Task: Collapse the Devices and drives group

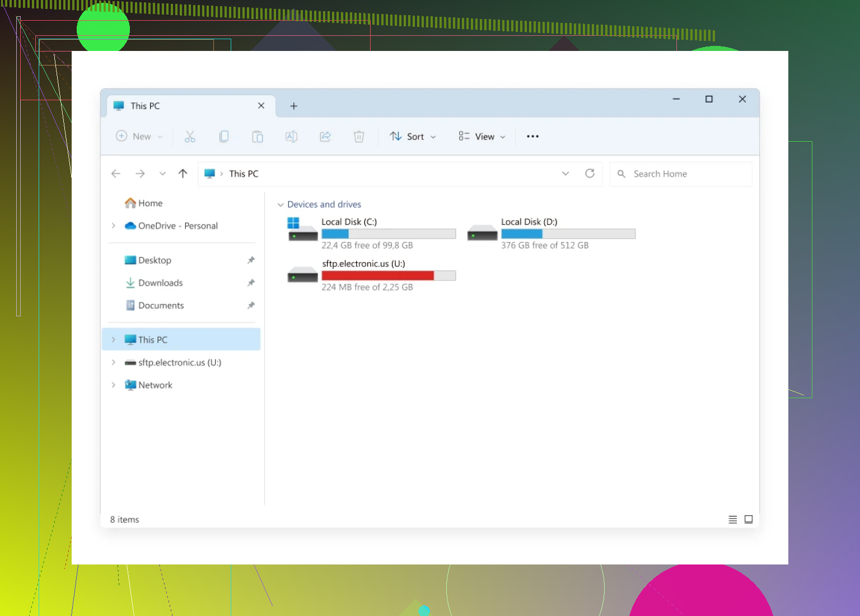Action: (x=281, y=205)
